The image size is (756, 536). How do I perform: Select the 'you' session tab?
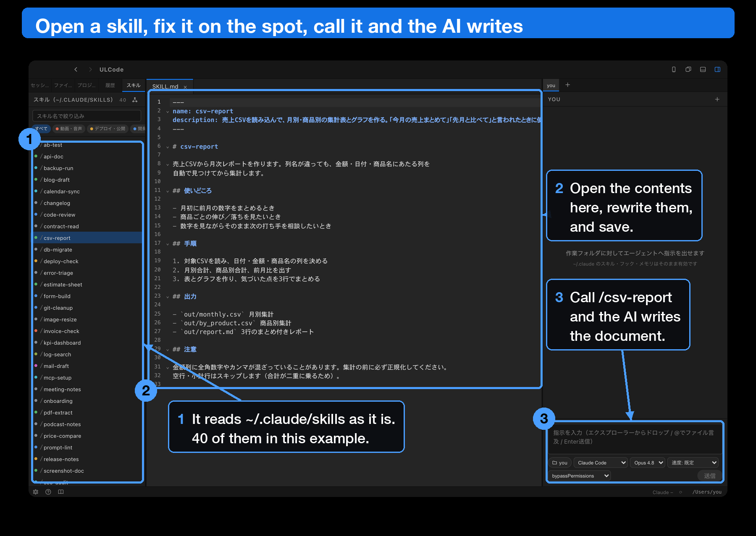point(551,85)
